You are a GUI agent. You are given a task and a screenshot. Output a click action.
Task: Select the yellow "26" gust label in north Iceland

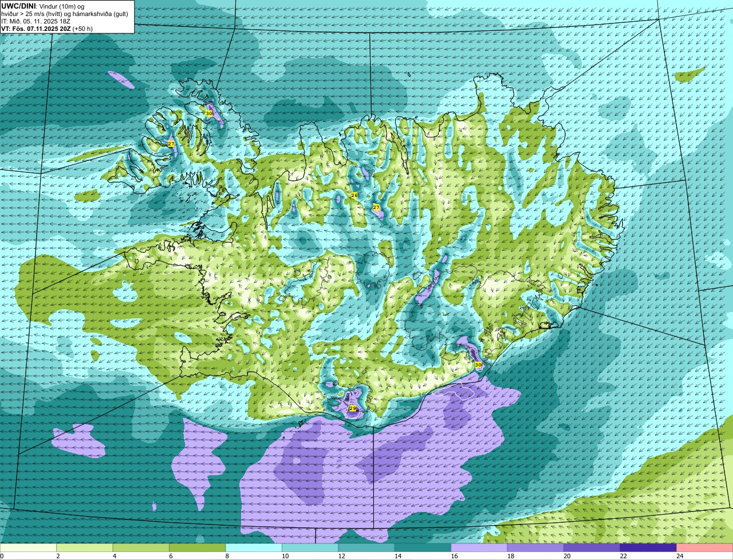point(354,195)
